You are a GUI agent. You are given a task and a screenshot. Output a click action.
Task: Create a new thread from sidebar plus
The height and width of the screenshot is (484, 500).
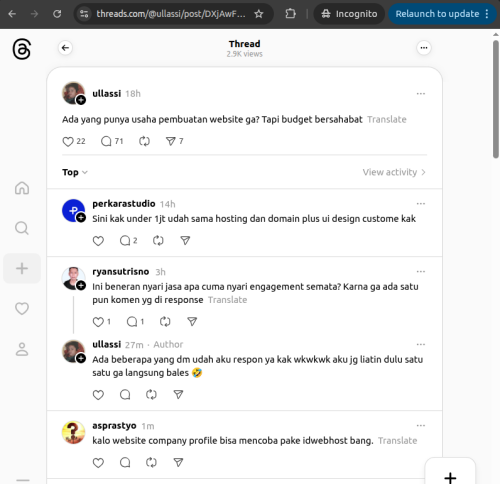[22, 269]
